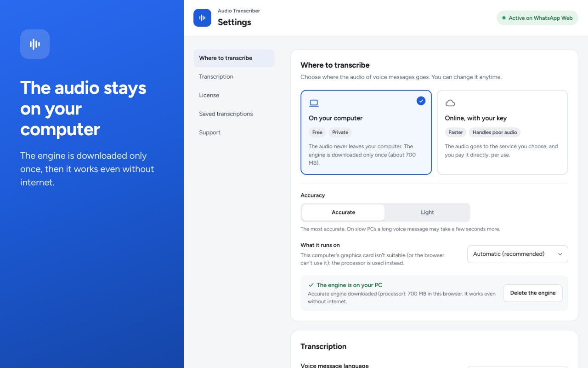Click 'The engine is on your PC' status text

[349, 285]
